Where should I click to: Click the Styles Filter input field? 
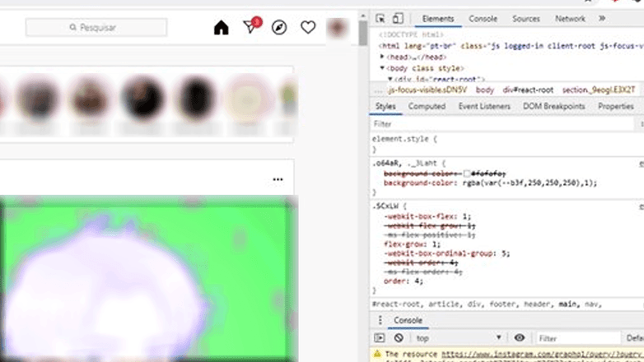tap(503, 124)
